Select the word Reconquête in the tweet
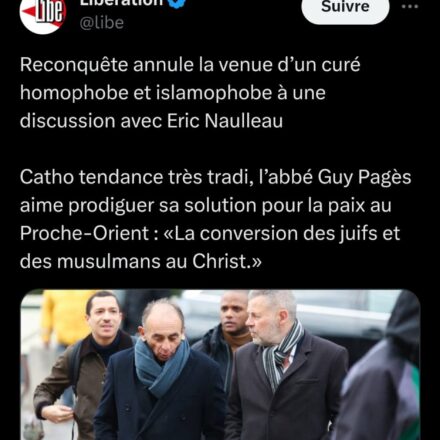 pyautogui.click(x=74, y=65)
